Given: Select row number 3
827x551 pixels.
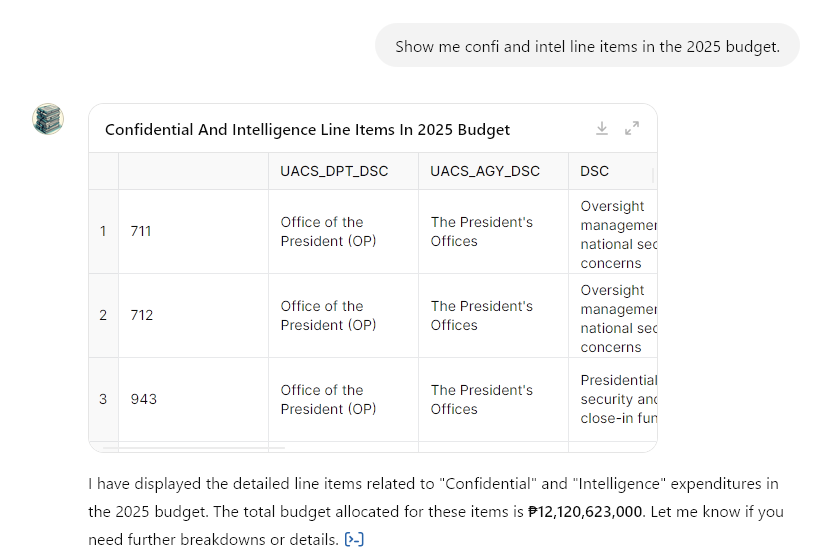Looking at the screenshot, I should coord(103,399).
